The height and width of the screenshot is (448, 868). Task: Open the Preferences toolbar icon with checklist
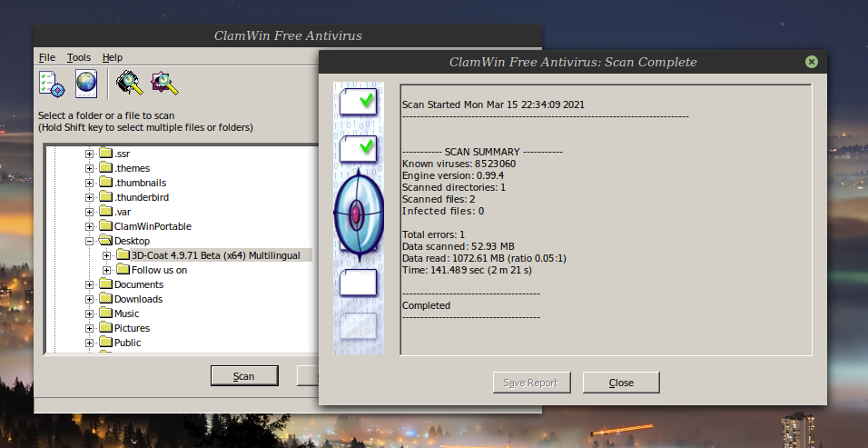tap(52, 84)
